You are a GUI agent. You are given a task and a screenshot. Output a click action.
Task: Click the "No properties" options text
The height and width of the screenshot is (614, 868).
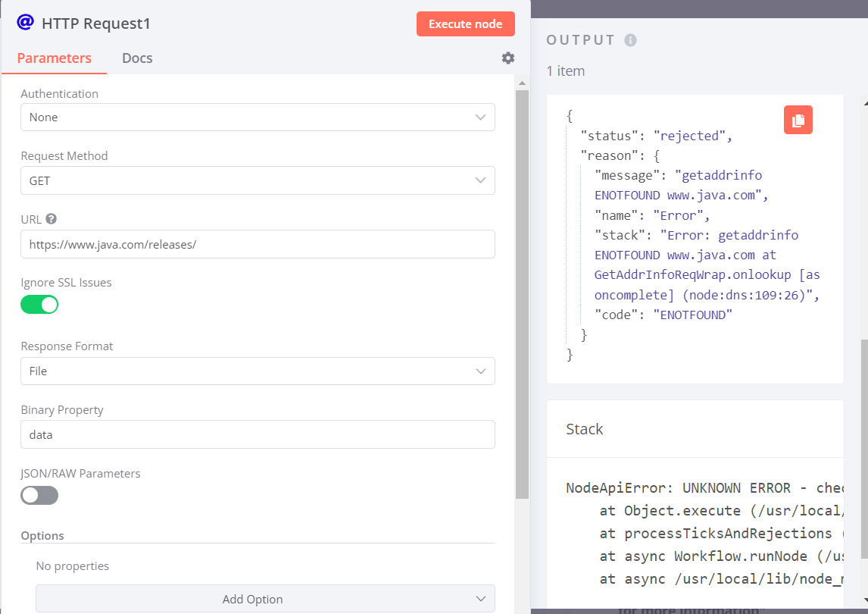click(x=73, y=565)
